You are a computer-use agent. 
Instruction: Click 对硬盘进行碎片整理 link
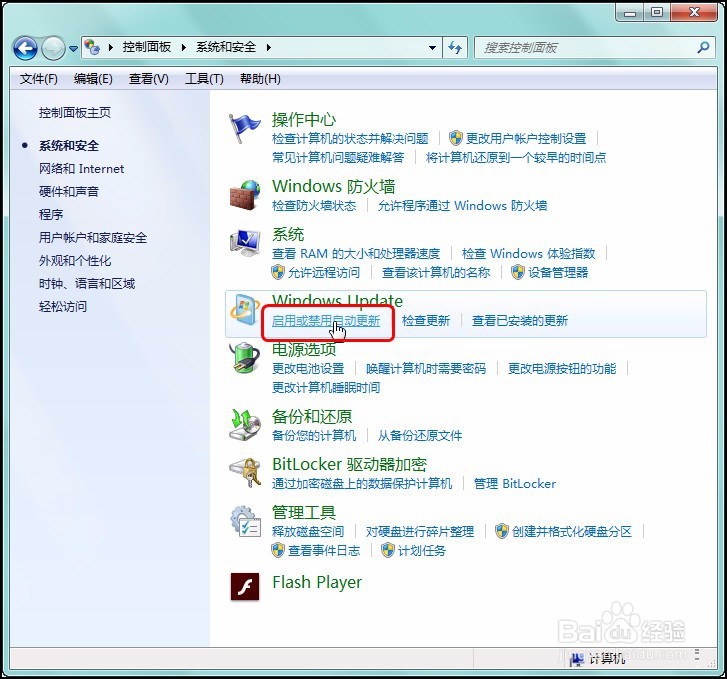pos(420,532)
